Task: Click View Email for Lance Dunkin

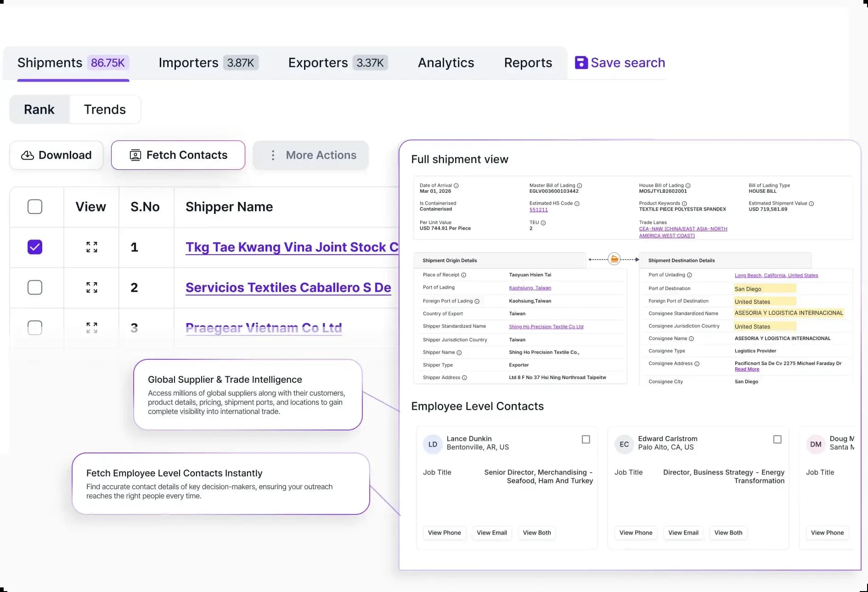Action: [x=491, y=533]
